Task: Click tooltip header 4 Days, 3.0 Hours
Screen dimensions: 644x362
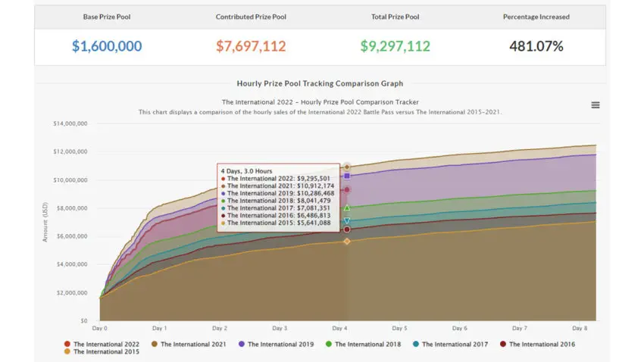Action: click(246, 171)
